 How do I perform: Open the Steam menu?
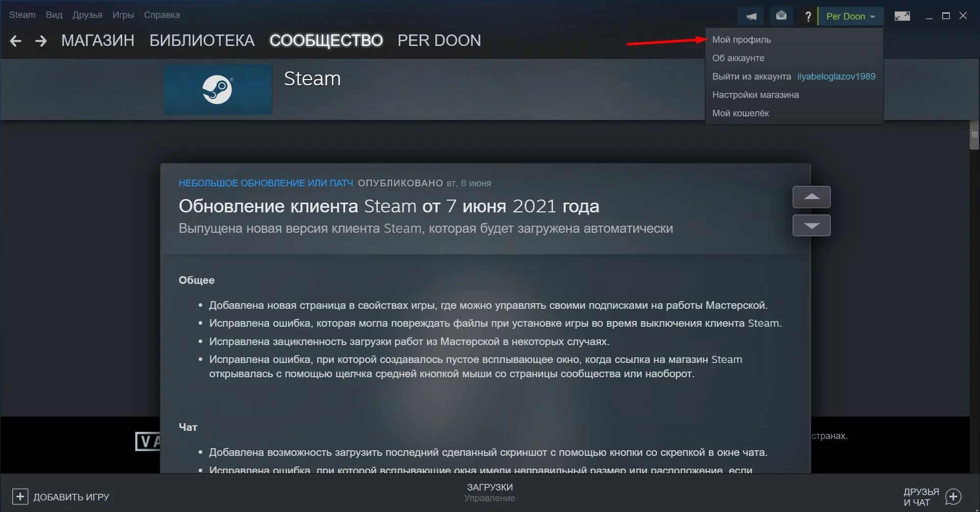22,15
